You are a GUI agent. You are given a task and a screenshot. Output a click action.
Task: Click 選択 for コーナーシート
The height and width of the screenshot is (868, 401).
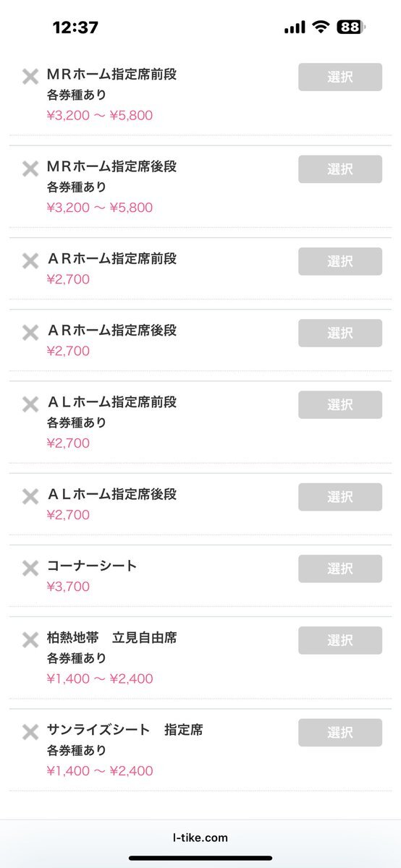click(340, 569)
